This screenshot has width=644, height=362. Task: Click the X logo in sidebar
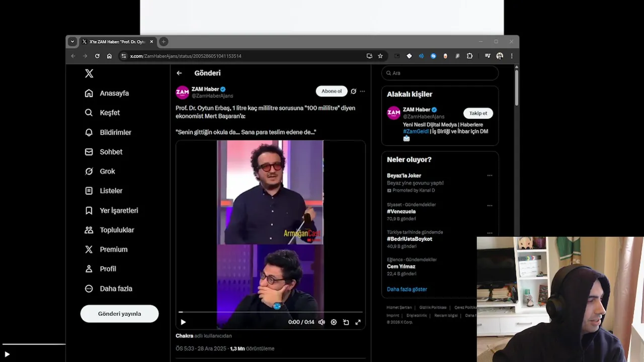89,73
